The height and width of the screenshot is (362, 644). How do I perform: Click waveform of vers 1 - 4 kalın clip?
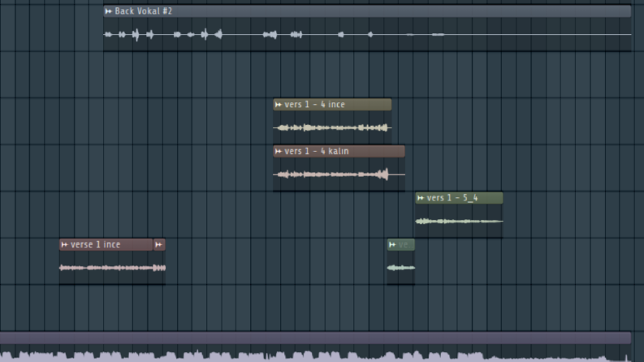pyautogui.click(x=339, y=175)
